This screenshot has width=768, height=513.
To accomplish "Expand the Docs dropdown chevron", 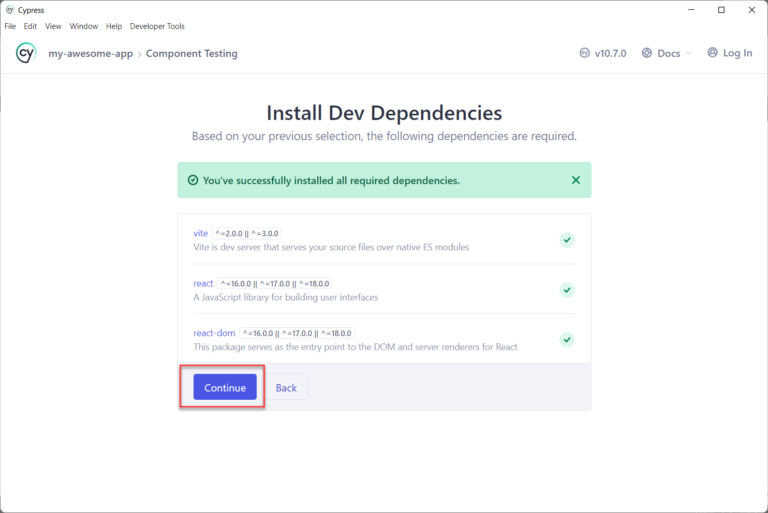I will pyautogui.click(x=689, y=54).
